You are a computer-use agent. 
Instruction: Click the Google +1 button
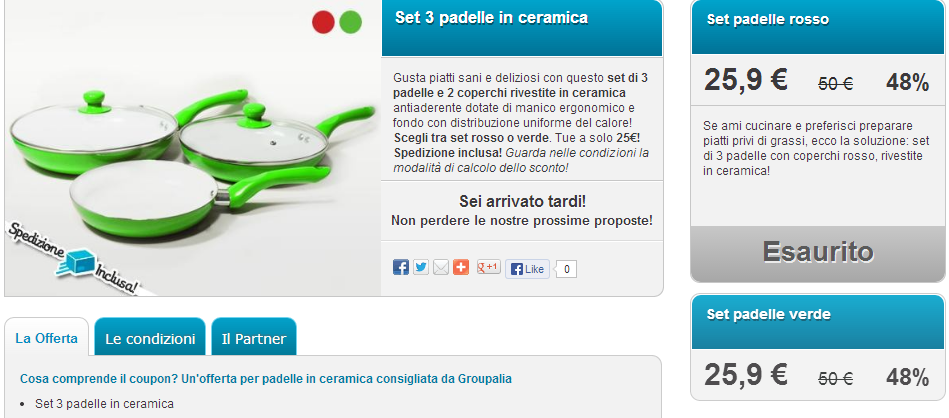click(488, 267)
